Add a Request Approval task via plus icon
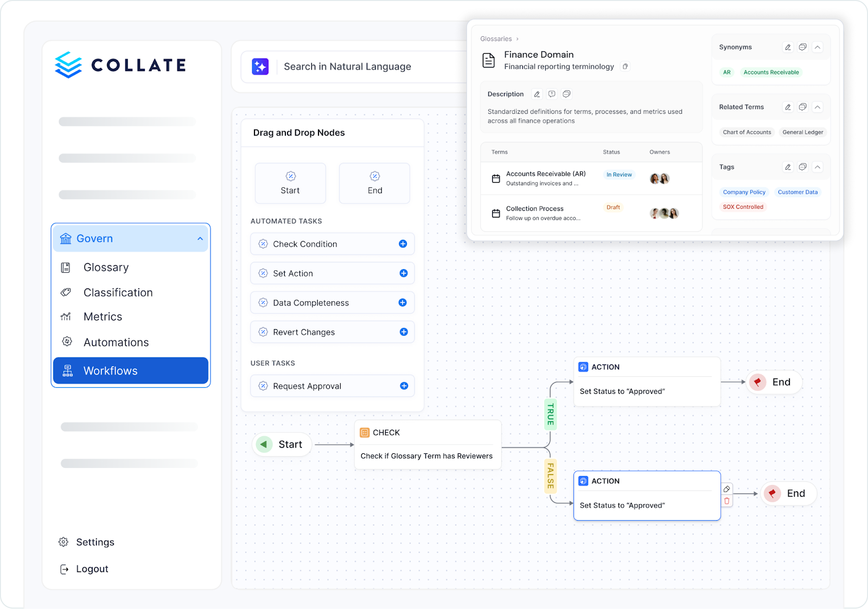The image size is (868, 609). tap(404, 386)
